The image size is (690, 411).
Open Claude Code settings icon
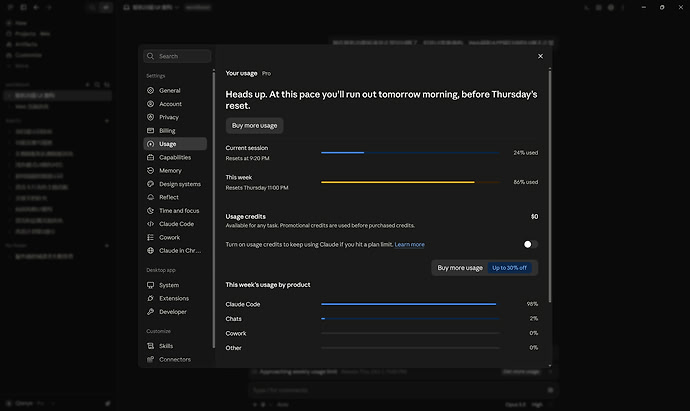pyautogui.click(x=150, y=224)
